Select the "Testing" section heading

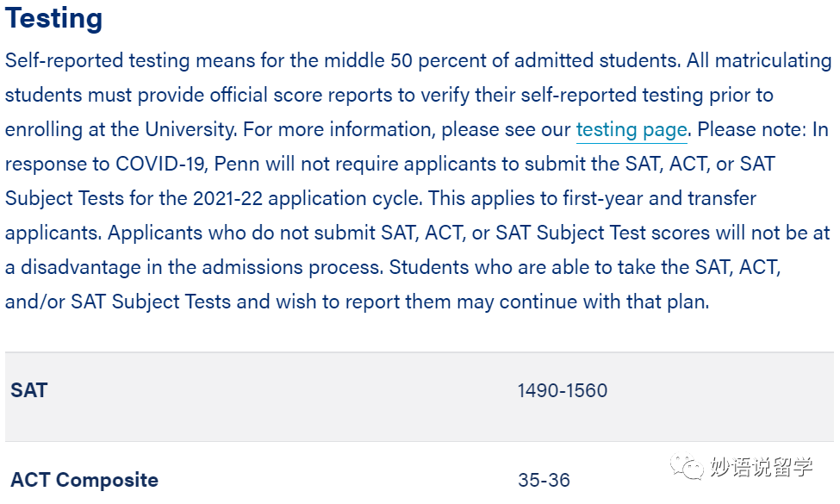click(x=53, y=19)
